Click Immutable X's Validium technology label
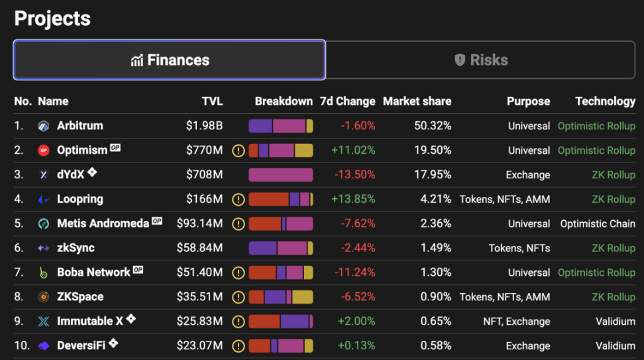Image resolution: width=644 pixels, height=360 pixels. click(616, 322)
